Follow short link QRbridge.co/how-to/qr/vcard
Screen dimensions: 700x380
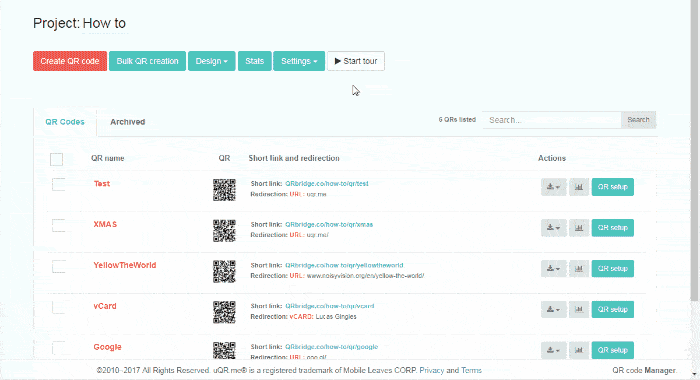point(330,306)
